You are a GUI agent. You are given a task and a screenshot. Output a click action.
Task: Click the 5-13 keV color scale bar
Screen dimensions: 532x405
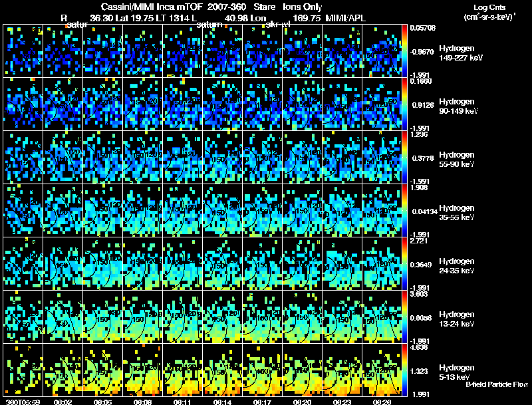(x=404, y=370)
